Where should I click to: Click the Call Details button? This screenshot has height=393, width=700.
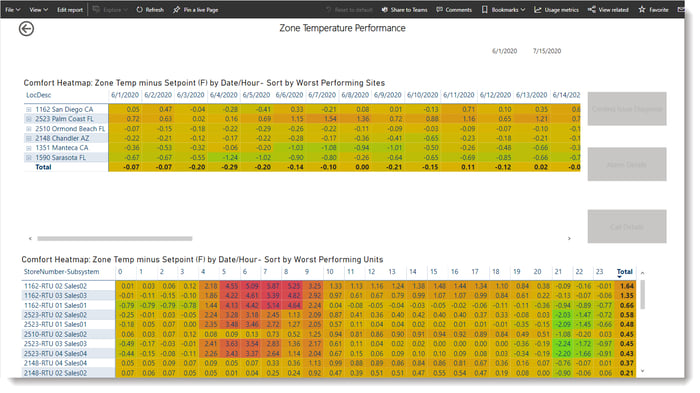pos(627,226)
